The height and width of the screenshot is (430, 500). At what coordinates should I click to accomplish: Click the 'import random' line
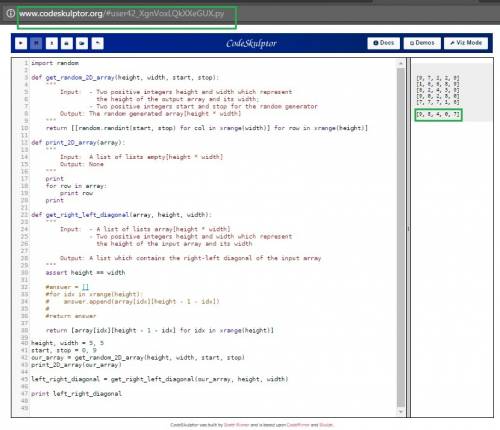(x=55, y=63)
